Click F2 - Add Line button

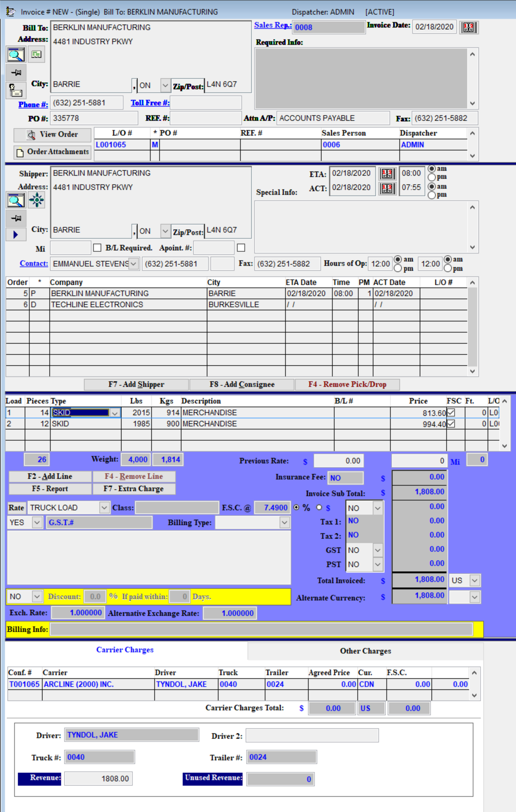[x=50, y=476]
